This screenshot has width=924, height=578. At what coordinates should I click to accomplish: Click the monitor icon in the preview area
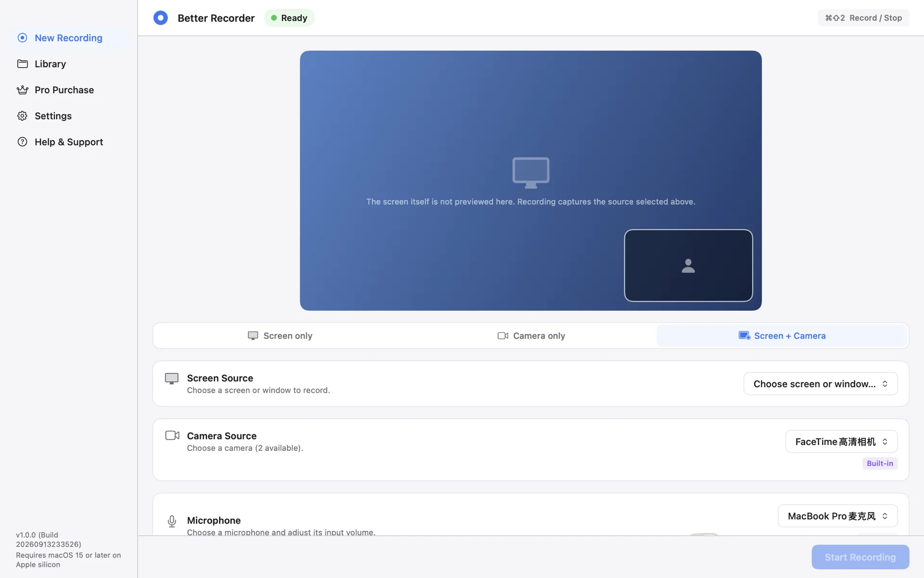pos(531,172)
